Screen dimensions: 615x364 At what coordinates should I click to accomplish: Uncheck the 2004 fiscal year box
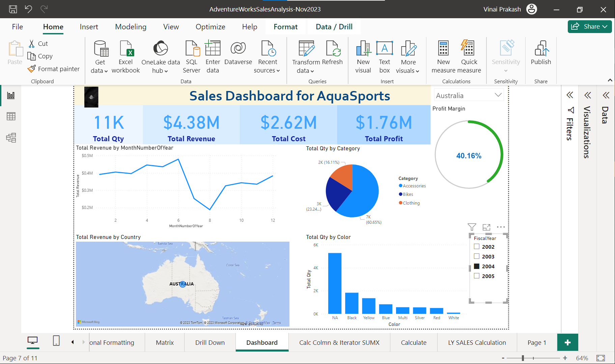tap(477, 266)
